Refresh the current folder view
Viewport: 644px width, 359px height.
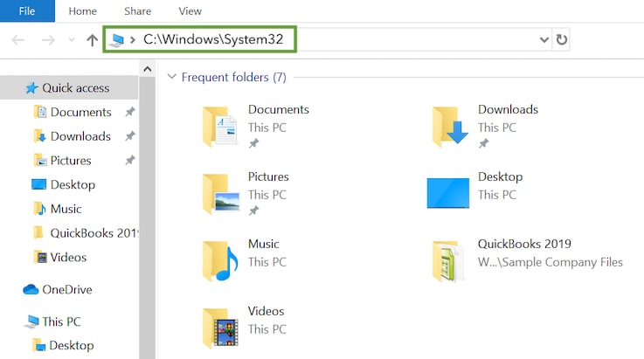point(562,40)
